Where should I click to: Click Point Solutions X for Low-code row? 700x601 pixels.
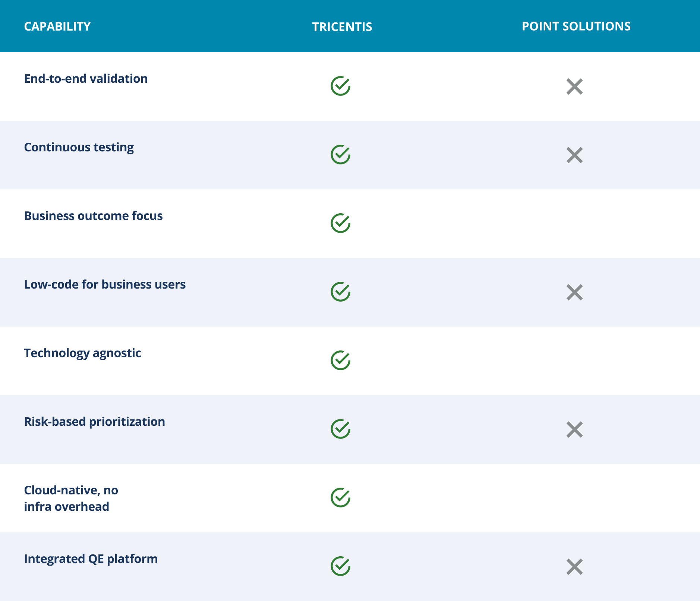click(574, 292)
